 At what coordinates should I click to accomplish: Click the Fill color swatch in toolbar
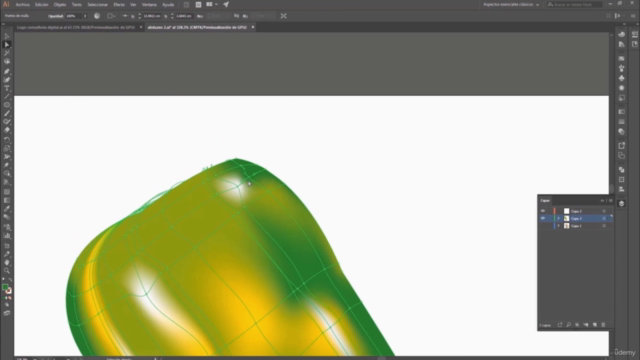[5, 287]
